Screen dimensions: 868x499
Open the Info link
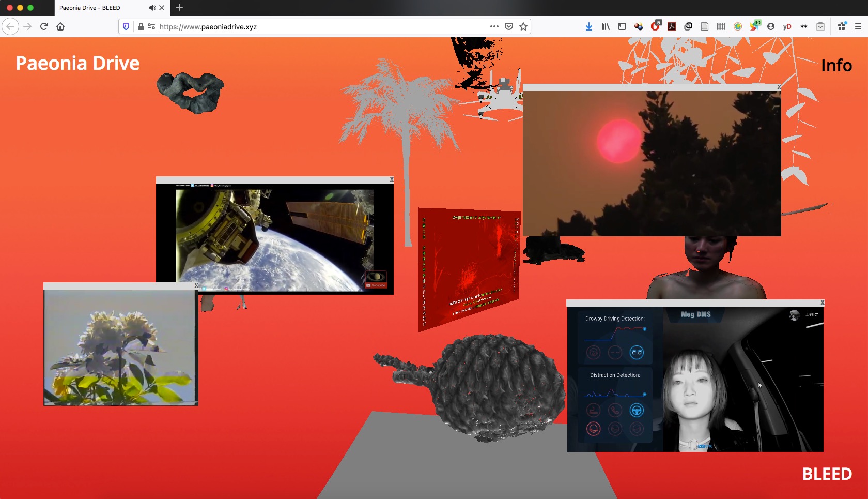click(836, 66)
